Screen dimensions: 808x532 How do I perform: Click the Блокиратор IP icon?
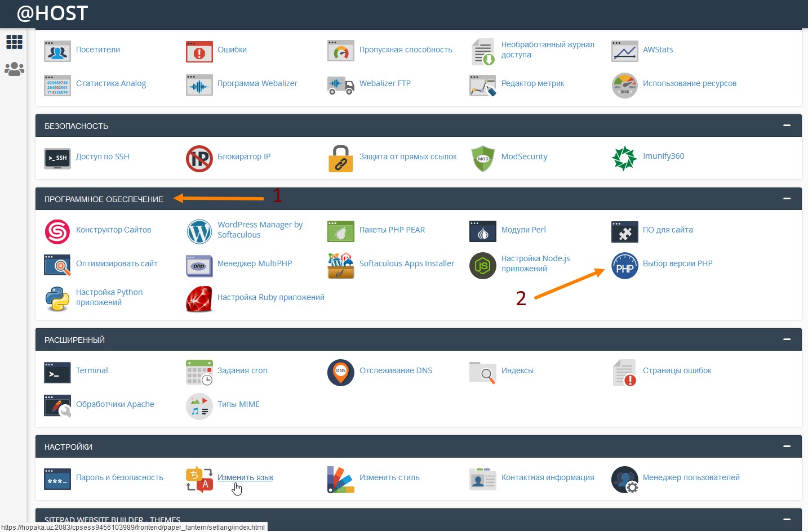coord(199,158)
